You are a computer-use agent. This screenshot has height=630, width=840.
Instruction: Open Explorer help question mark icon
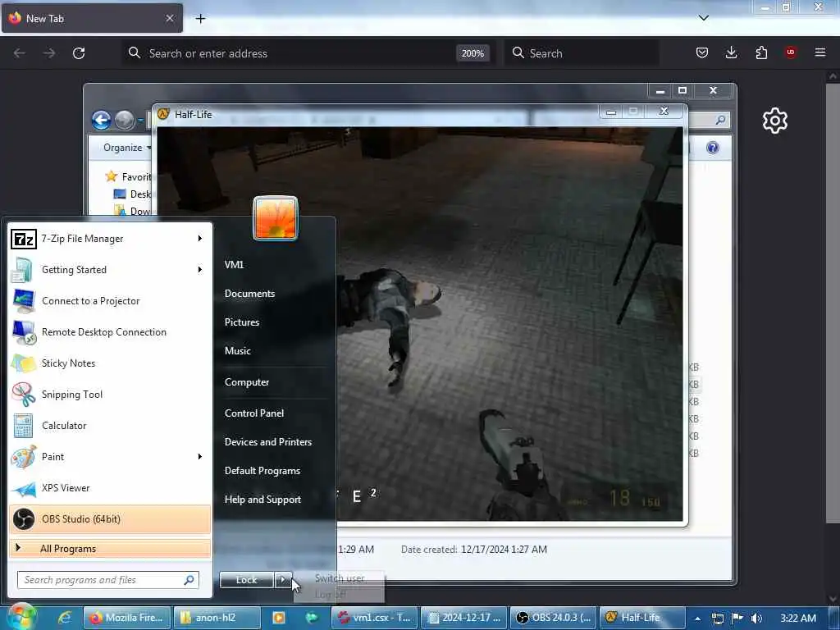[x=713, y=148]
